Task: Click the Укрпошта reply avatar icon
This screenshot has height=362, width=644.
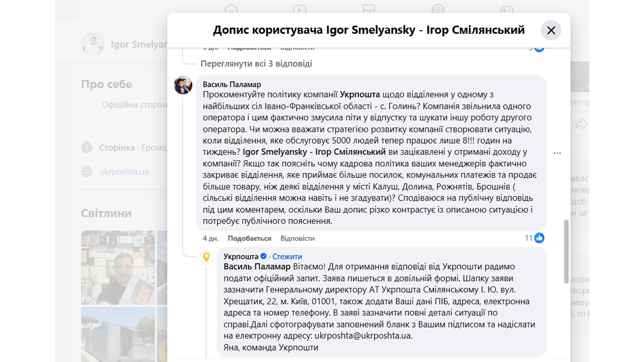Action: click(x=206, y=257)
